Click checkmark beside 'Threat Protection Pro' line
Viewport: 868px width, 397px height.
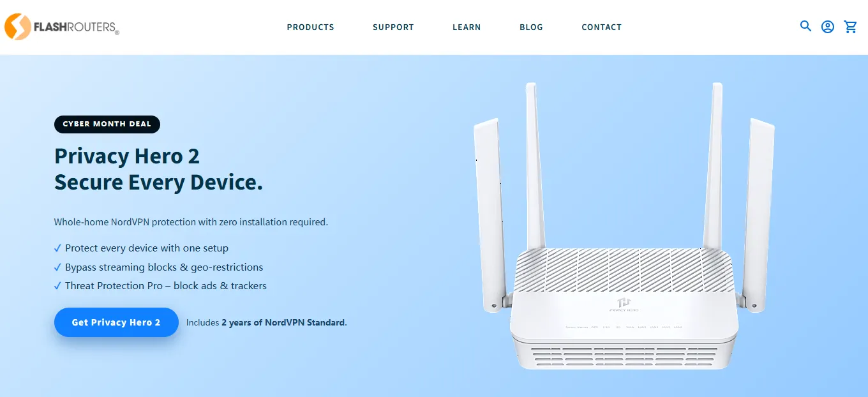[58, 286]
